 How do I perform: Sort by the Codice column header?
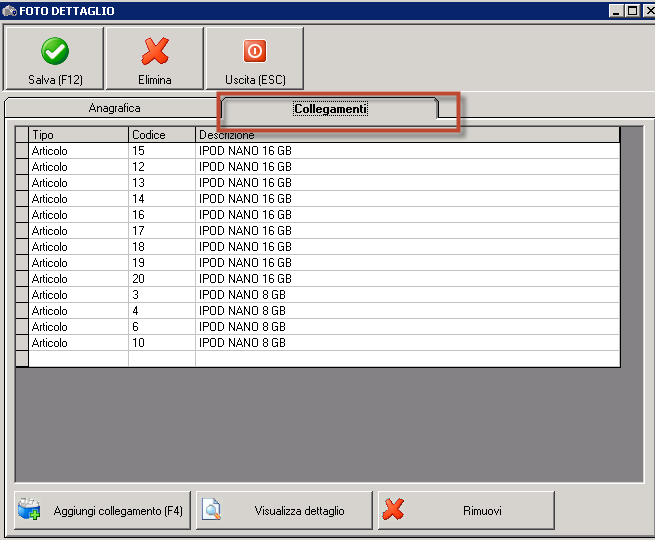coord(162,135)
